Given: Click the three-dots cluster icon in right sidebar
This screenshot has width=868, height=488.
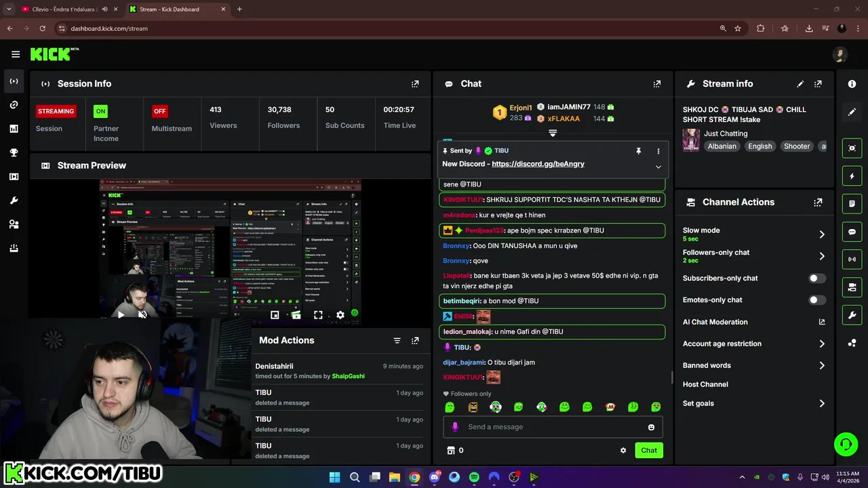Looking at the screenshot, I should (x=852, y=343).
